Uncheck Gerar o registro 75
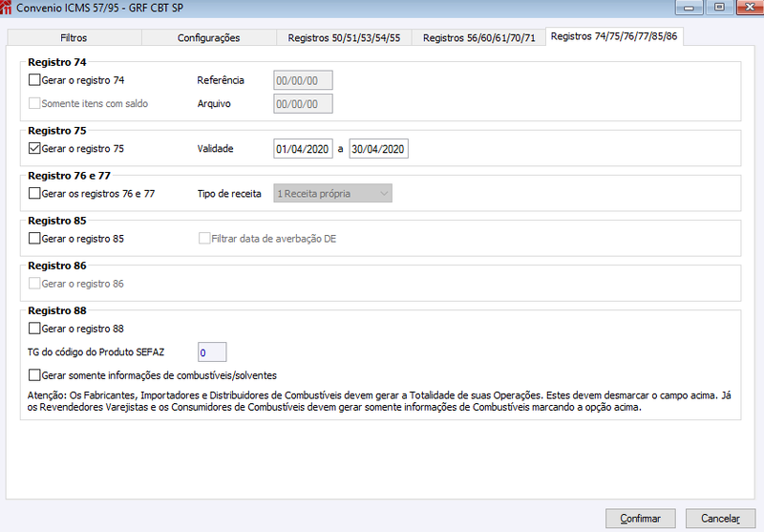This screenshot has width=764, height=532. 34,148
